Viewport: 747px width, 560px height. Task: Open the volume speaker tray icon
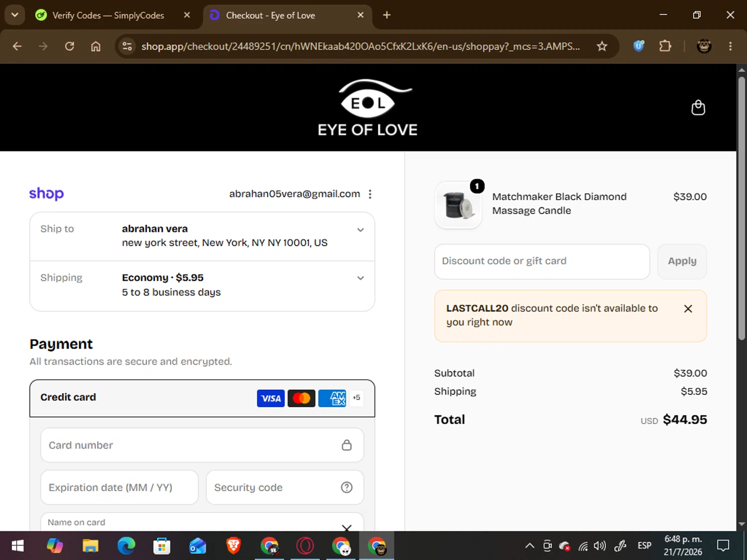[x=600, y=546]
